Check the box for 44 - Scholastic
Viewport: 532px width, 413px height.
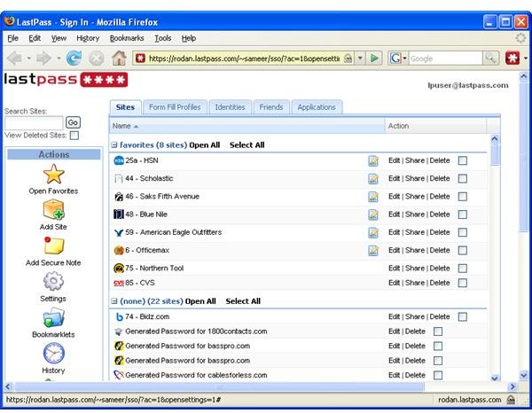click(x=463, y=179)
